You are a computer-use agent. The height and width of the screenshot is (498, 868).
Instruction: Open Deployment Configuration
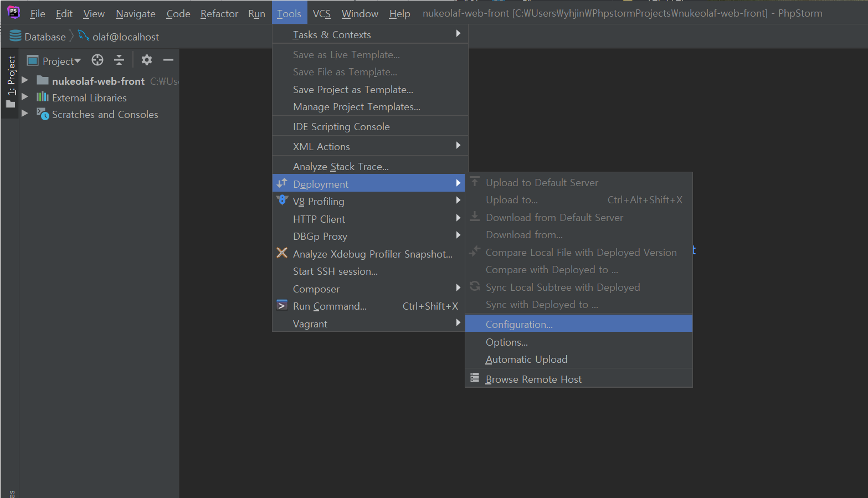pyautogui.click(x=579, y=324)
